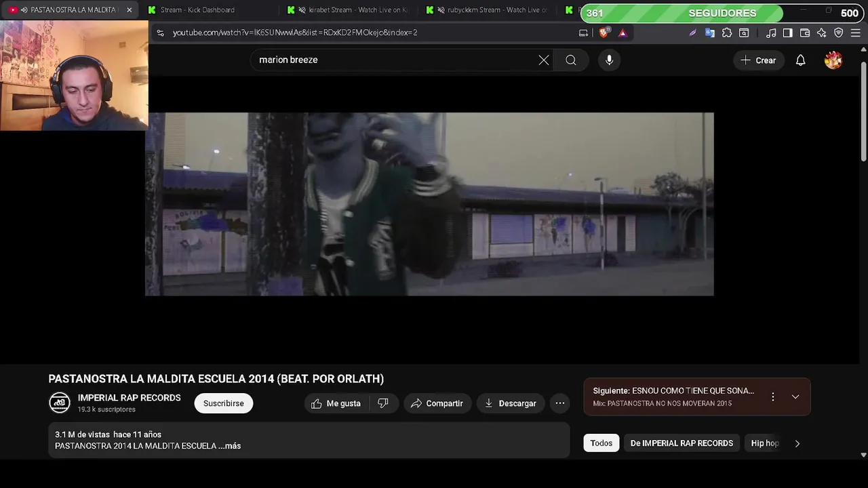Open Brave Shields lion icon

[x=604, y=33]
